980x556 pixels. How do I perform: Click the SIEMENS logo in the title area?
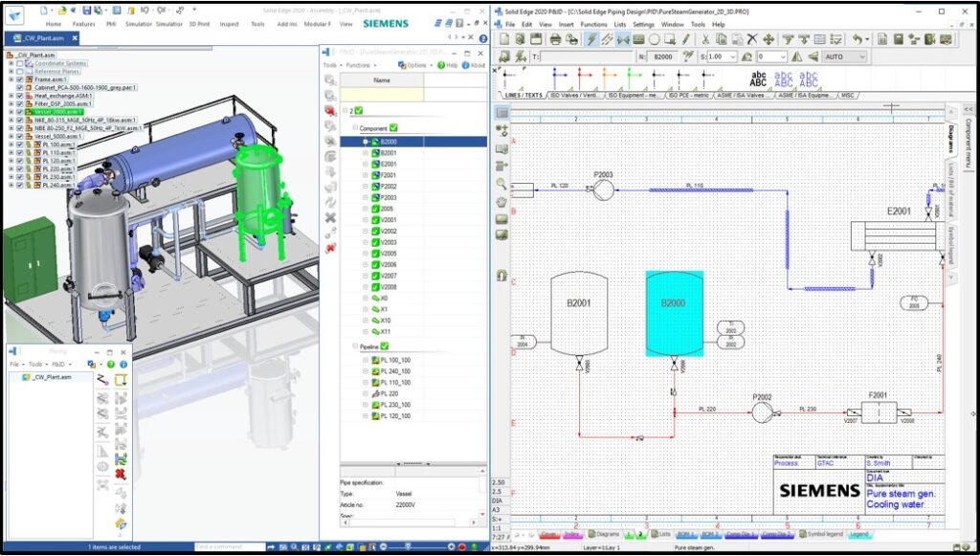(x=386, y=23)
